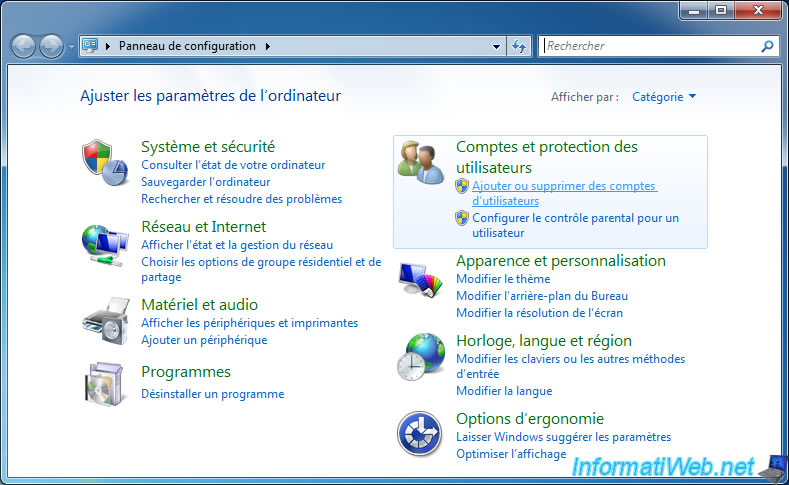Screen dimensions: 789x485
Task: Go back with the Back arrow button
Action: coord(23,46)
